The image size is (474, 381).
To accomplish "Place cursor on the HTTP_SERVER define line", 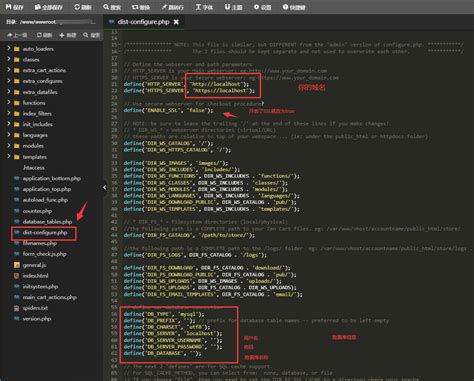I will (186, 84).
